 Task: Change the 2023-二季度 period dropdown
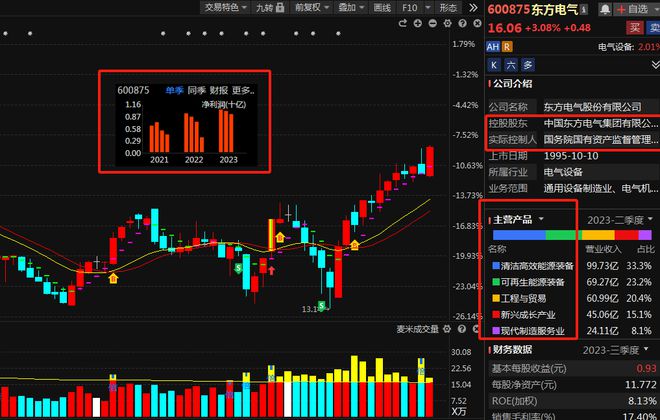620,220
